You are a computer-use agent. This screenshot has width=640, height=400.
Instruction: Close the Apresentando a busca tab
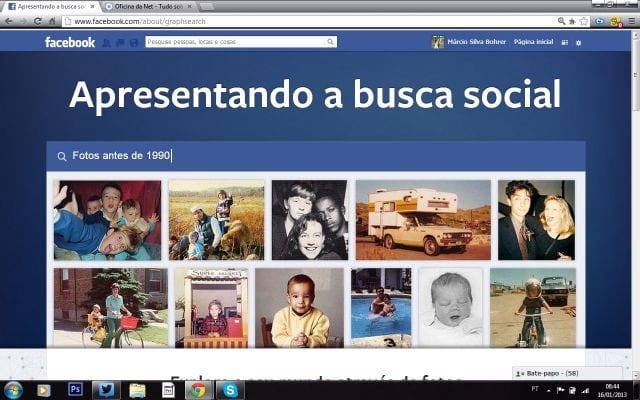[x=93, y=7]
